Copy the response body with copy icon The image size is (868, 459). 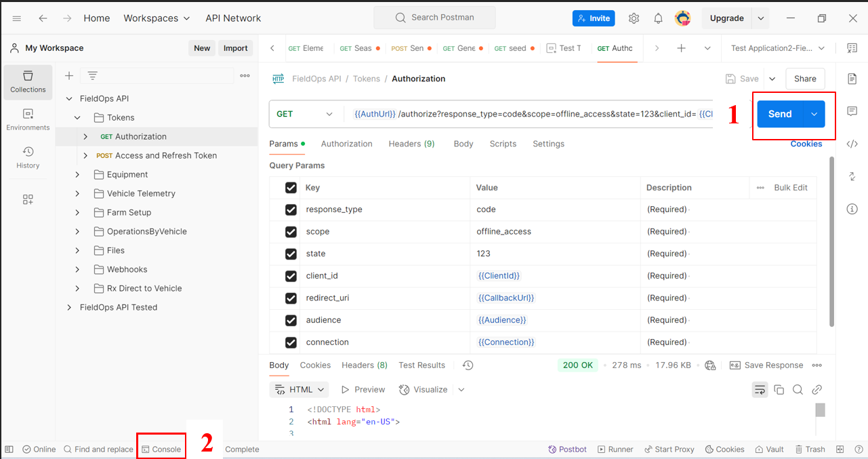click(x=779, y=390)
